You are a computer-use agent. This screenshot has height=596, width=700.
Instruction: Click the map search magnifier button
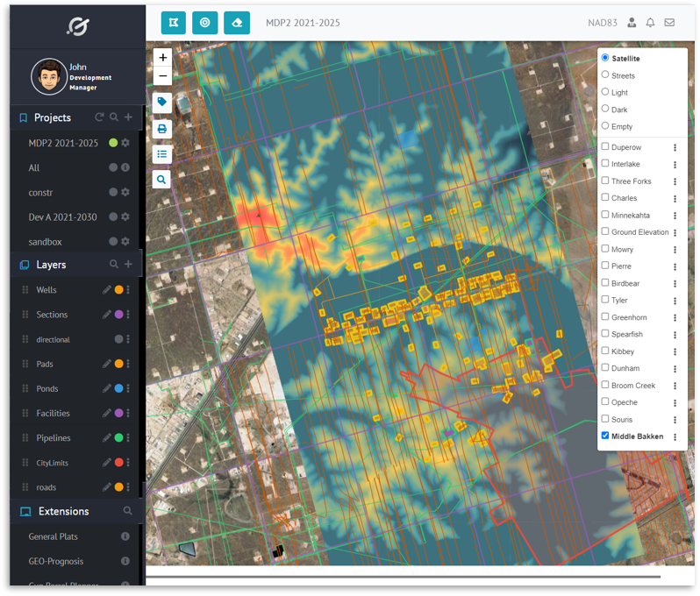point(161,180)
